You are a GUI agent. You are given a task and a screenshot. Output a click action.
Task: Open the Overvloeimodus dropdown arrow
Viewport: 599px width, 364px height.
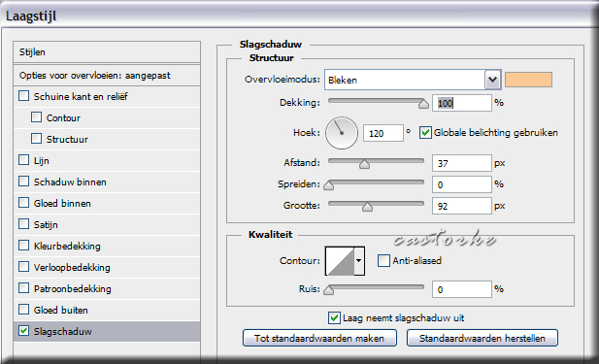click(x=493, y=80)
